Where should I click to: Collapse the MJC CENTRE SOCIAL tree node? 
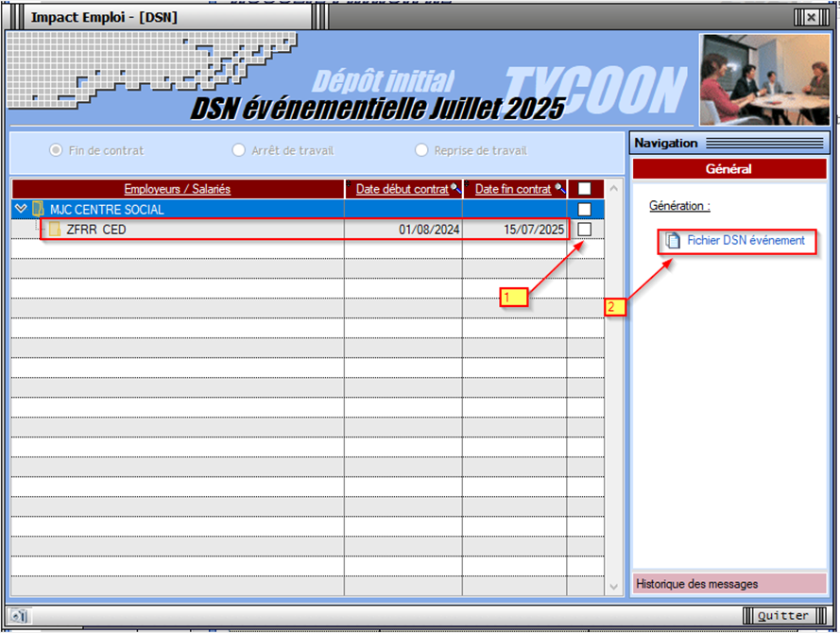[x=21, y=208]
